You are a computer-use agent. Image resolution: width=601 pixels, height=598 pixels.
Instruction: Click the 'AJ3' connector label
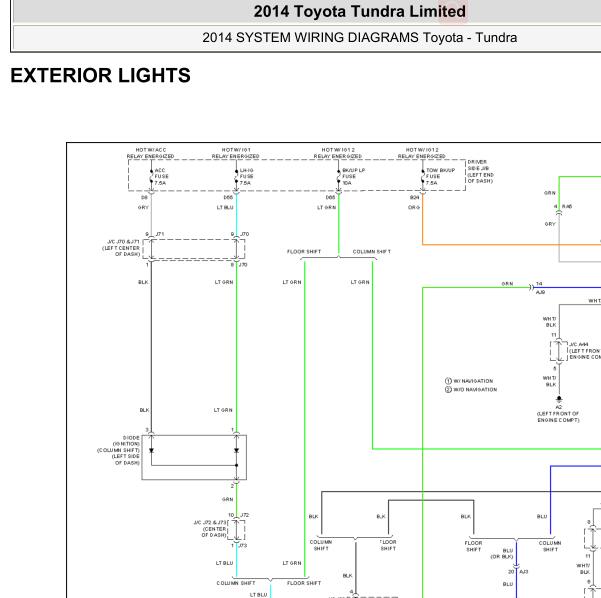(524, 572)
